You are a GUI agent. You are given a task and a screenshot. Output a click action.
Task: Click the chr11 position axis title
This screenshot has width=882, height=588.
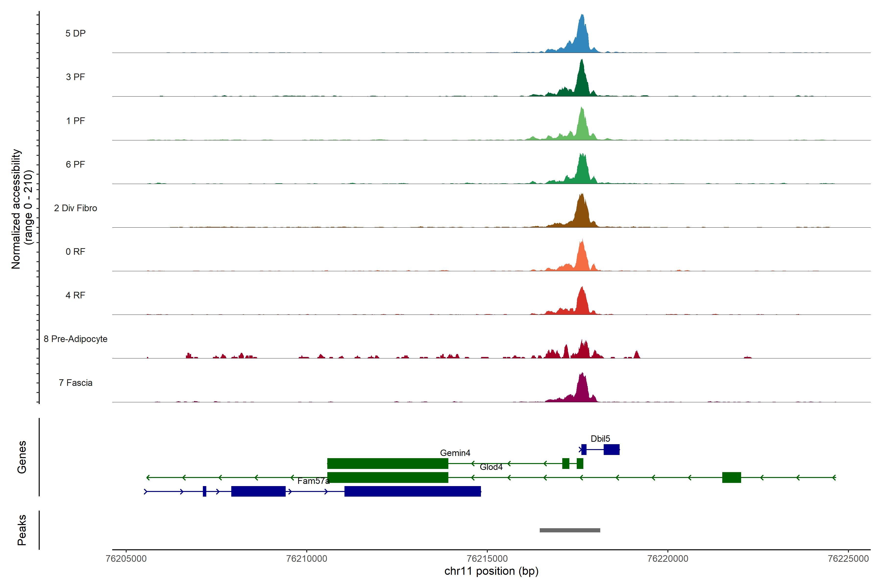(x=491, y=571)
